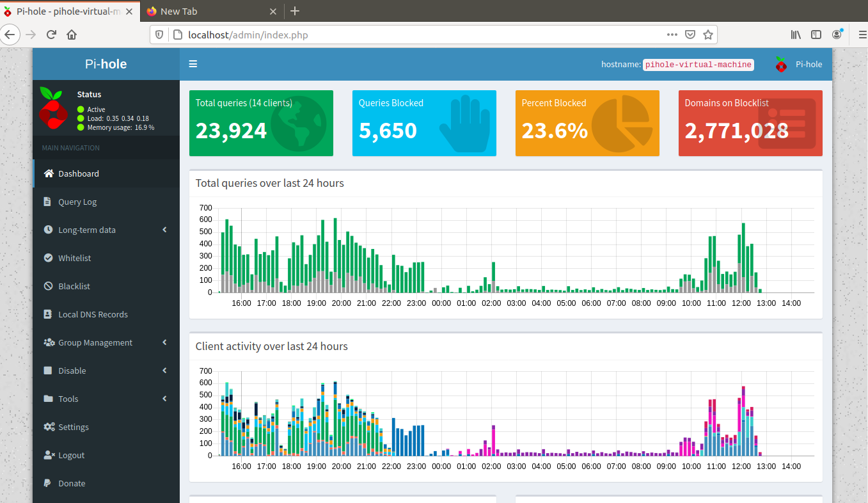The image size is (868, 503).
Task: Close the New Tab browser tab
Action: (x=272, y=11)
